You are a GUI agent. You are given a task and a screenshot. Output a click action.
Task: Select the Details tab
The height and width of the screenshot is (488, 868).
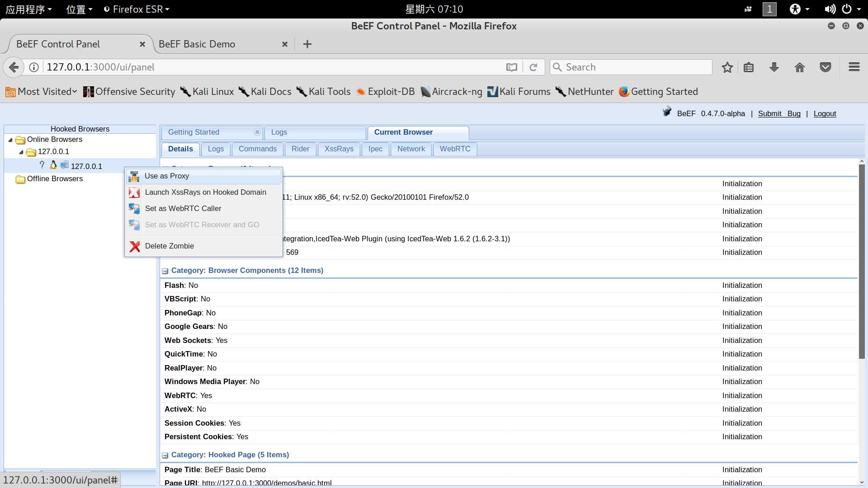click(x=180, y=149)
